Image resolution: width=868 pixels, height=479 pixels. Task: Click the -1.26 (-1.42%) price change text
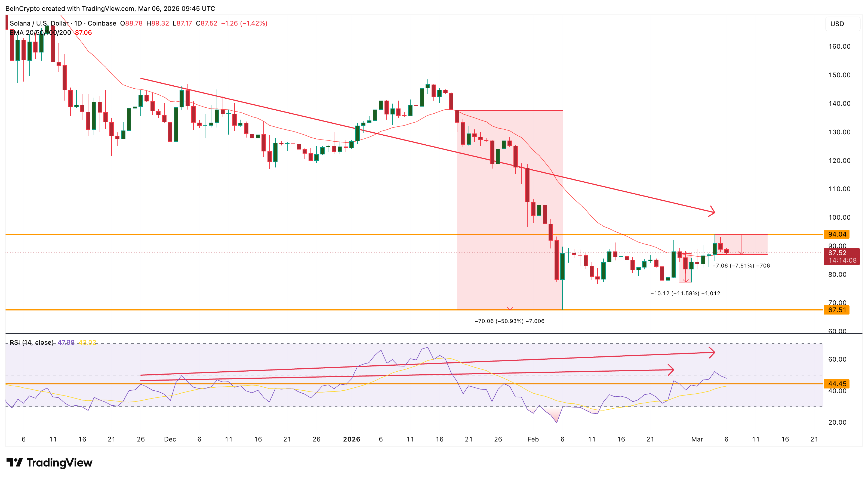pyautogui.click(x=244, y=24)
